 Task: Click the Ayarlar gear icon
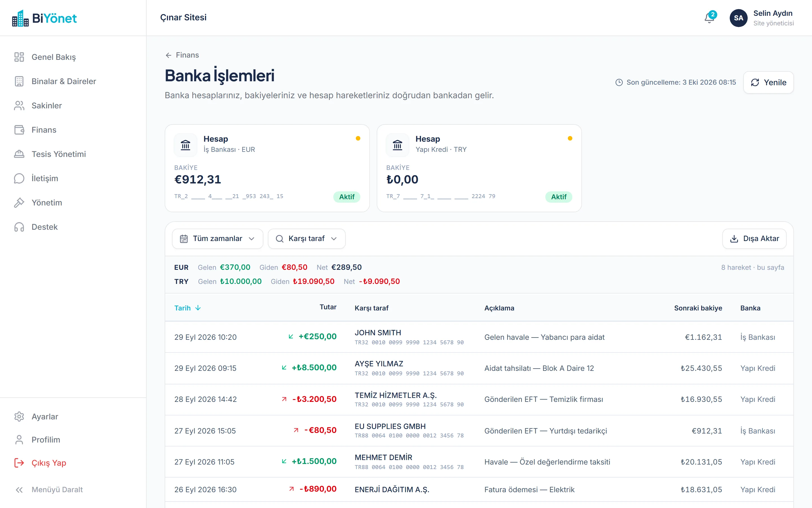coord(19,417)
